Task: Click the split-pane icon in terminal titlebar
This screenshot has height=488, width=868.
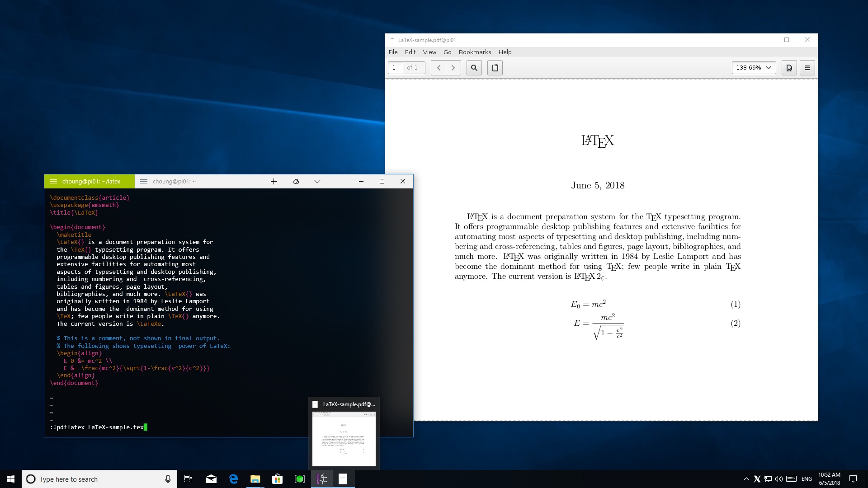Action: tap(296, 181)
